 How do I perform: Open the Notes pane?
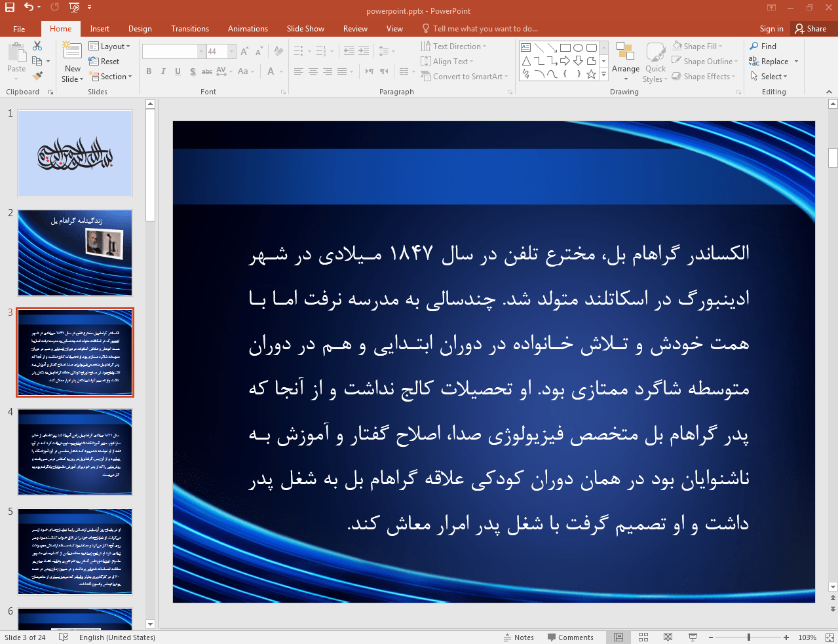[x=518, y=637]
